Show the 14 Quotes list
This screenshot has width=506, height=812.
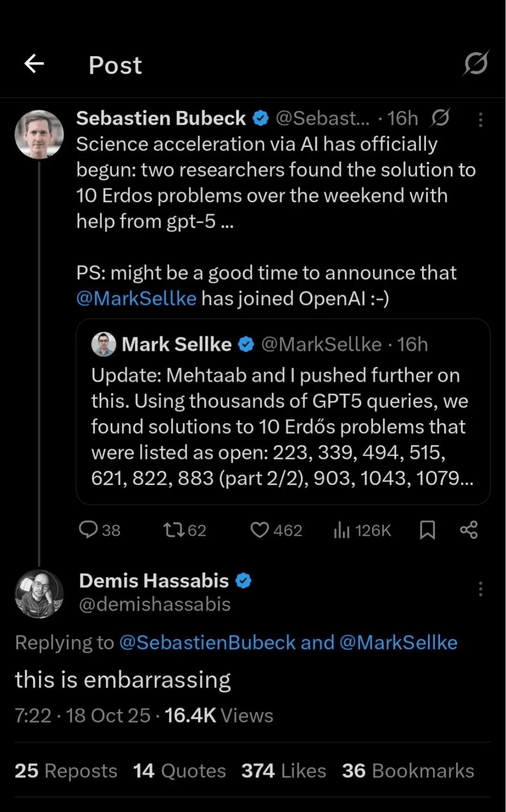pyautogui.click(x=179, y=771)
